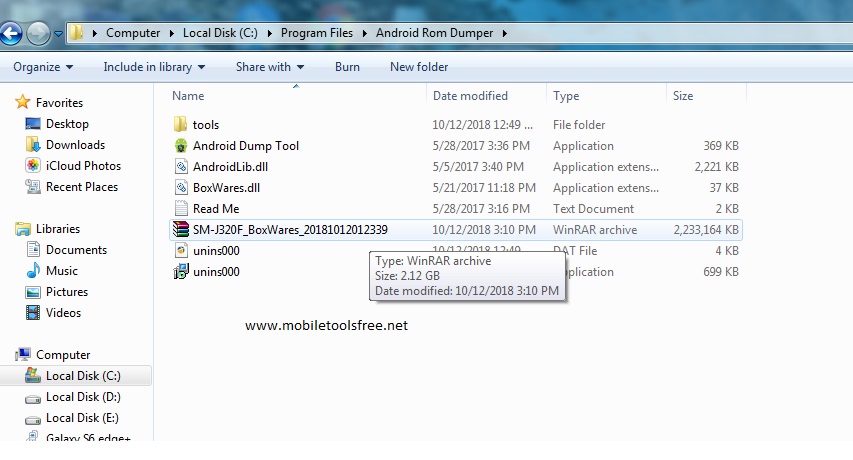Expand the arrow after Android Rom Dumper breadcrumb
853x460 pixels.
coord(505,33)
